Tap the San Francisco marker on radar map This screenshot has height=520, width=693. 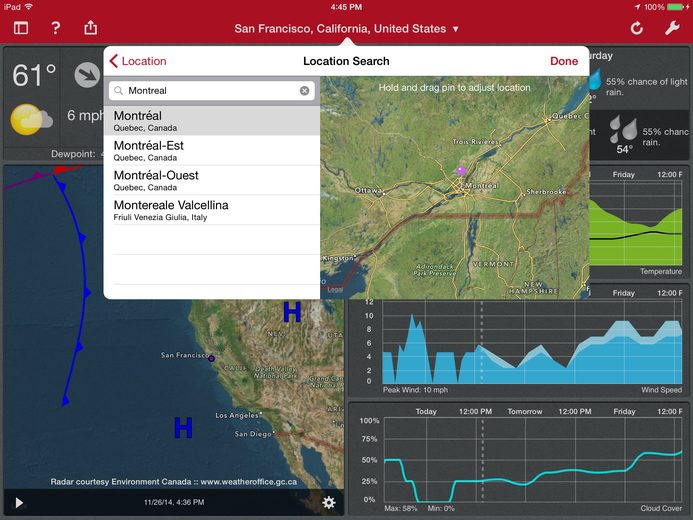211,358
